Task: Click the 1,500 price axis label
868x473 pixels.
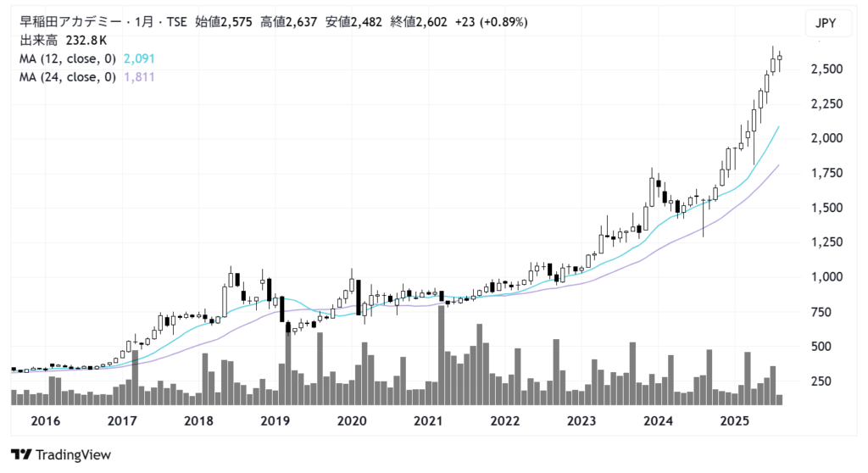Action: 827,209
